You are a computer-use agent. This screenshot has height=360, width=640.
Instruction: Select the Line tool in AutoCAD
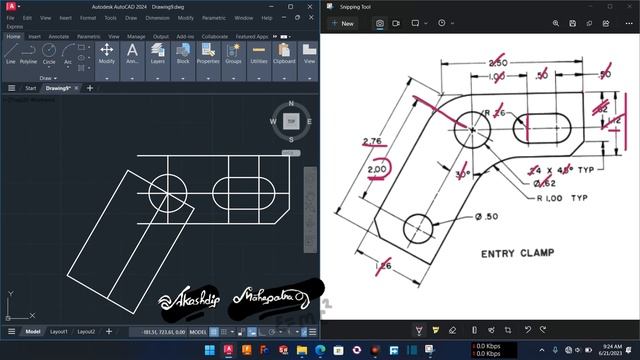(x=11, y=53)
